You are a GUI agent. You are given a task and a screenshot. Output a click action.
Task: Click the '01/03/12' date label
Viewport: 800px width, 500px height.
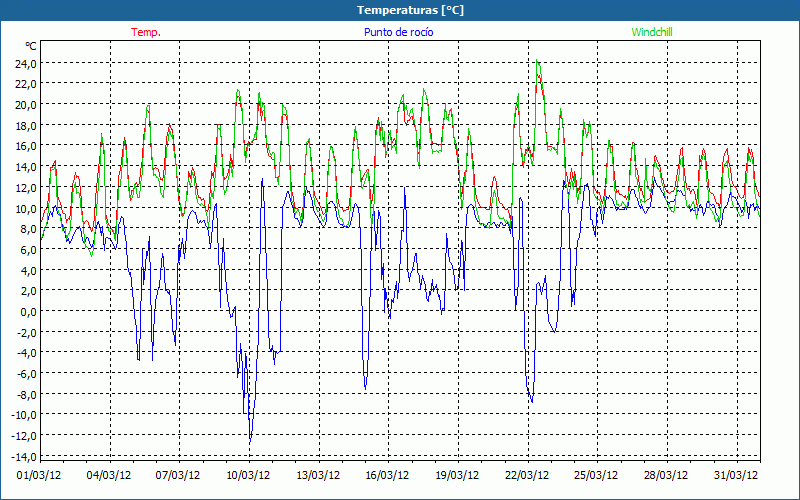39,475
